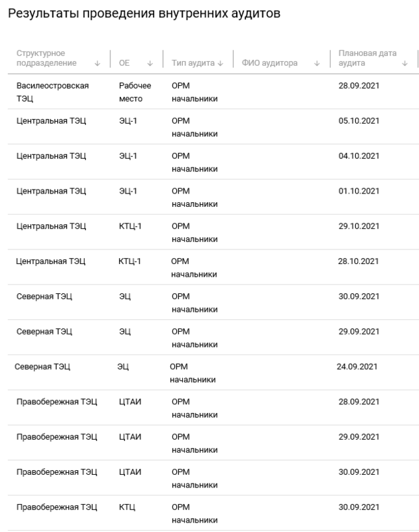
Task: Click Правобережная ТЭЦ КТЦ row
Action: pos(213,513)
